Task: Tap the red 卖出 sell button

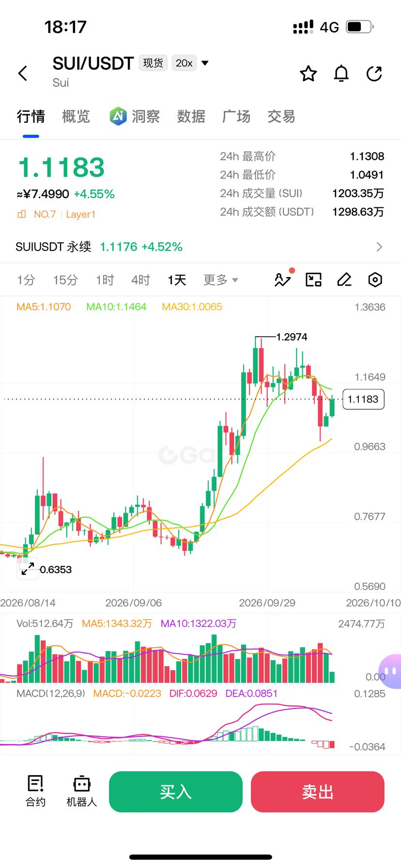Action: [x=317, y=791]
